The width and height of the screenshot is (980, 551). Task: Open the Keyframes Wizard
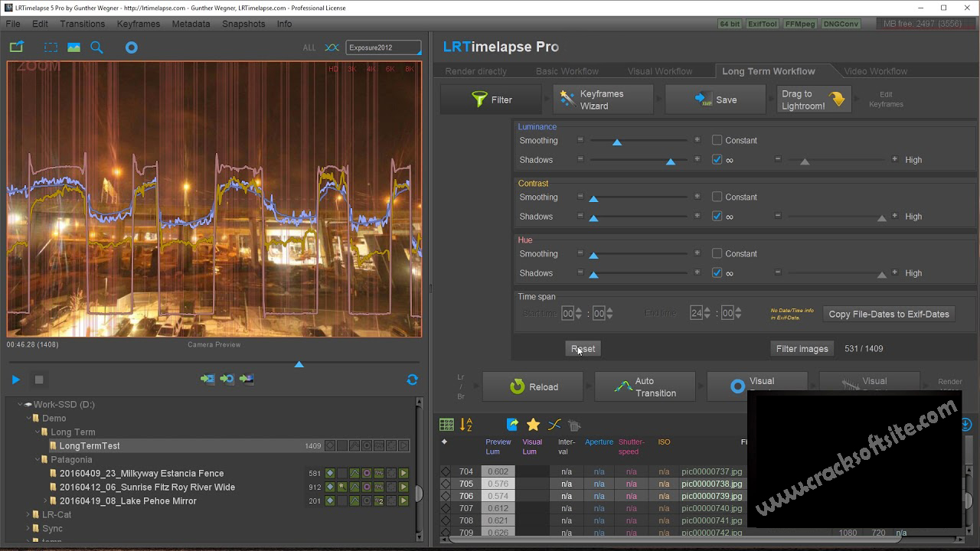603,99
